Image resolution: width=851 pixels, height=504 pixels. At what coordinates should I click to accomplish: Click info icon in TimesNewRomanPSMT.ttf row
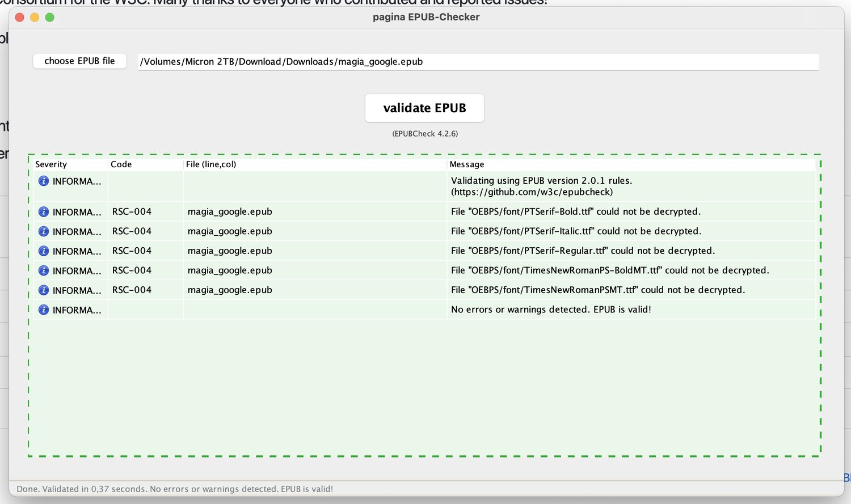pyautogui.click(x=43, y=290)
